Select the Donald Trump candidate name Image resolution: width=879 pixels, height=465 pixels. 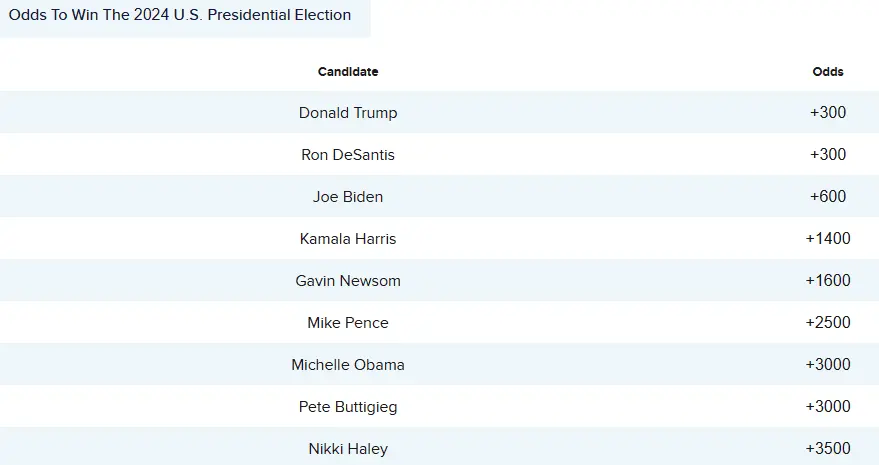tap(348, 113)
